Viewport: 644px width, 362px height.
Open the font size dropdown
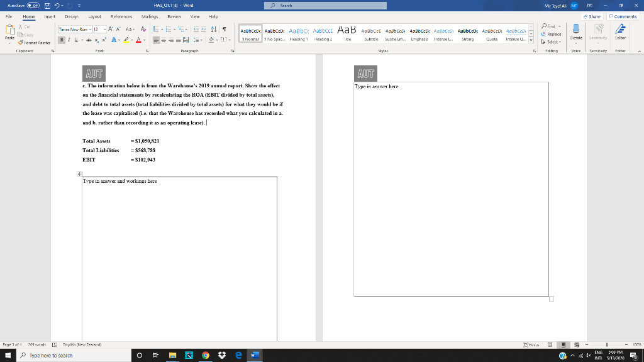(104, 29)
